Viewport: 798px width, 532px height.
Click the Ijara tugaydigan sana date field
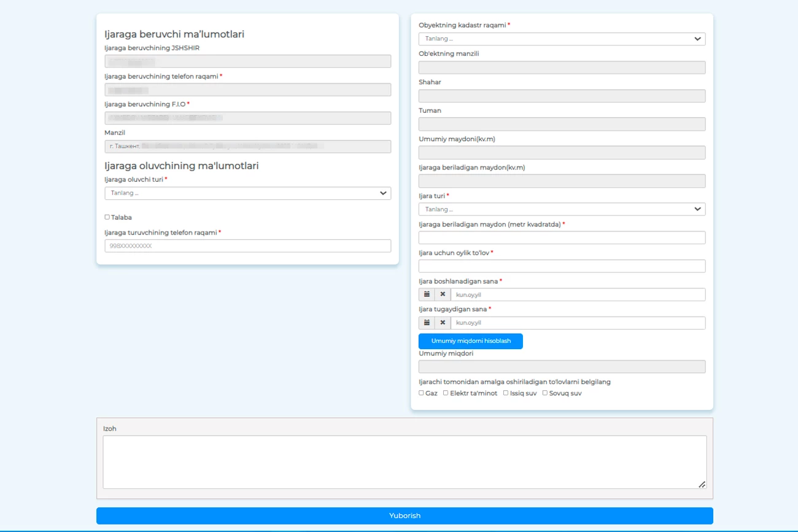pos(578,323)
